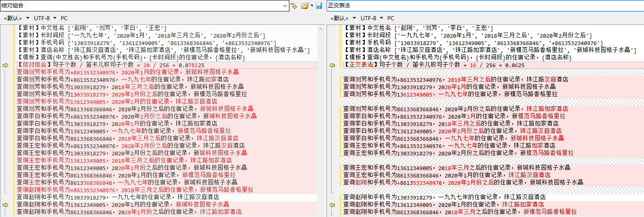Click the yellow arrow beside 结对组合 header line

tap(6, 65)
